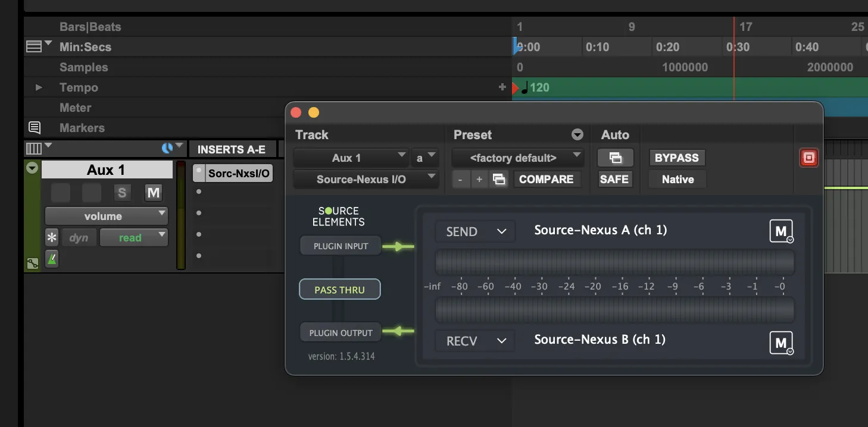Image resolution: width=868 pixels, height=427 pixels.
Task: Open the ruler view selector icon
Action: [x=35, y=46]
